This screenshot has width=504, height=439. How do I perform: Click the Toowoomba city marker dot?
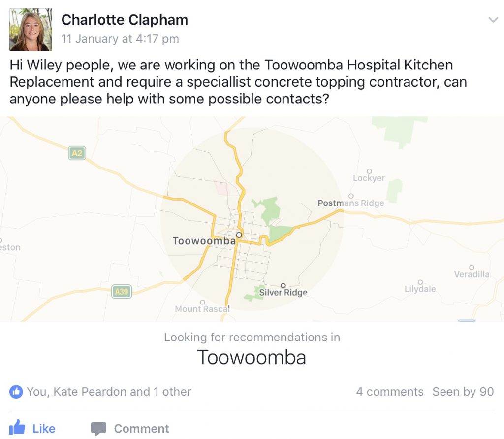pos(239,235)
